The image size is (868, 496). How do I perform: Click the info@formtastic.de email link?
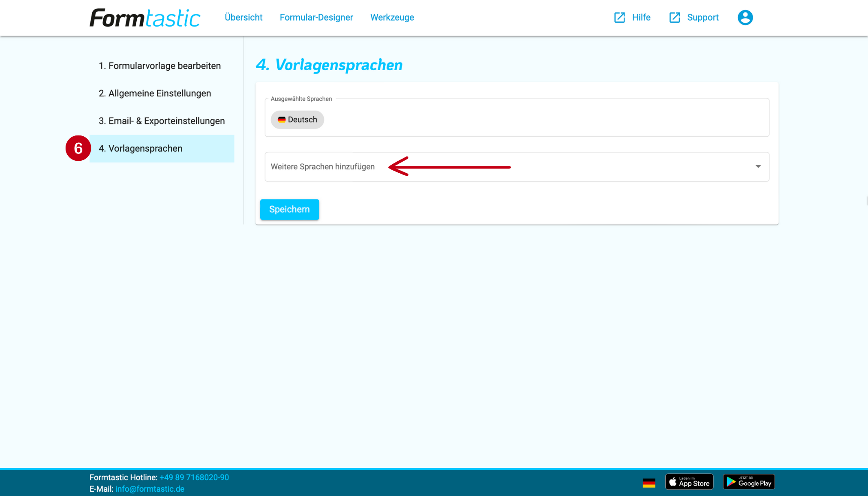pos(150,489)
